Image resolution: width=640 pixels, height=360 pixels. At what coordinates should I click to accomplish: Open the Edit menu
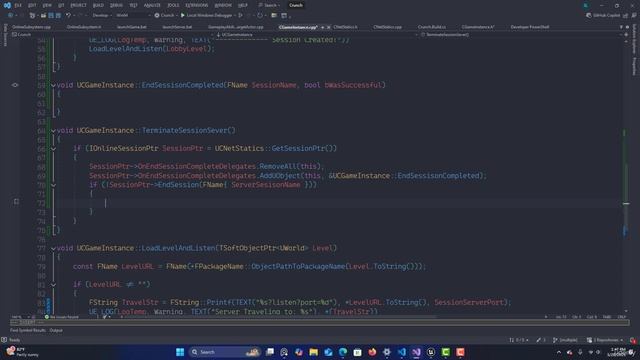[x=32, y=5]
